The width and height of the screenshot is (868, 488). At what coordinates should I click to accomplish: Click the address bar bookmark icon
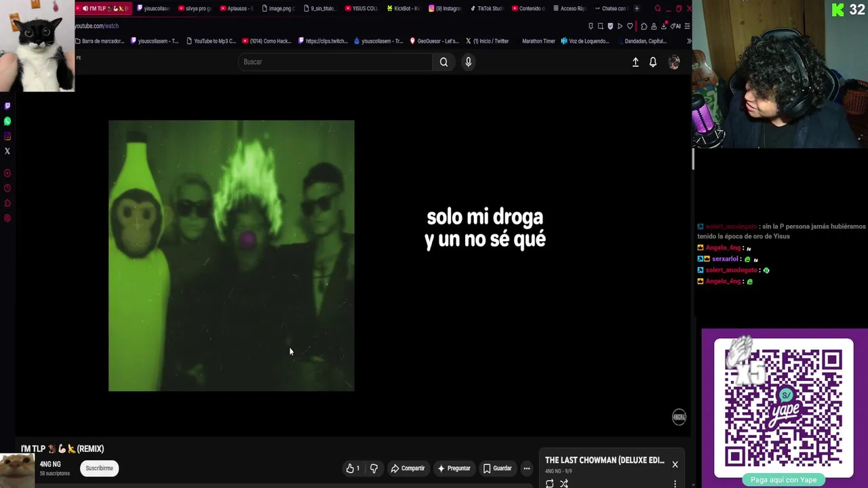click(x=591, y=26)
